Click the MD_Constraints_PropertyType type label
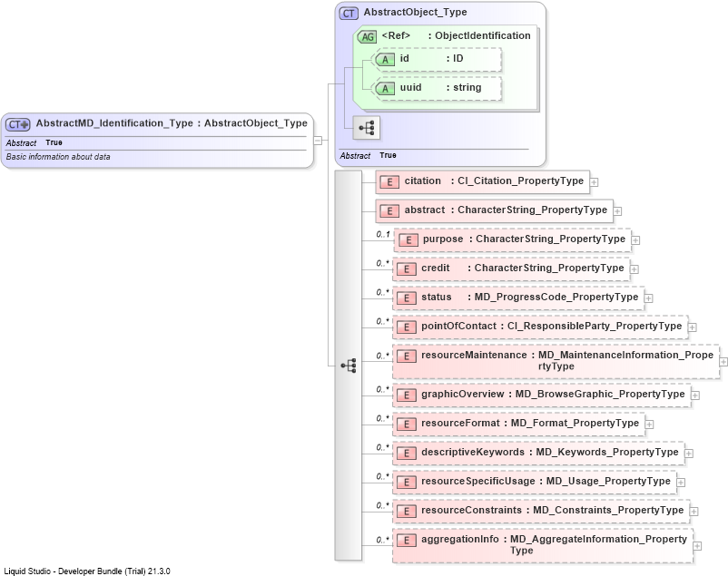The image size is (728, 576). 608,510
